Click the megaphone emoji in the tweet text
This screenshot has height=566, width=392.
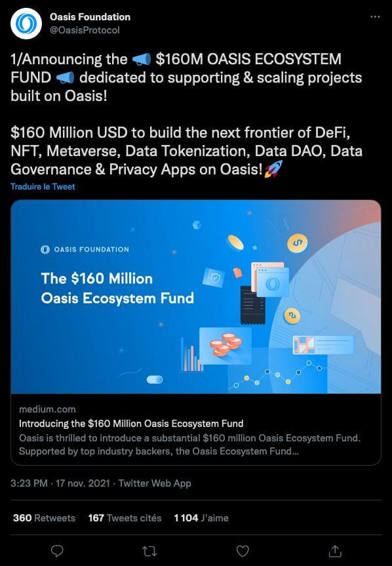[140, 58]
